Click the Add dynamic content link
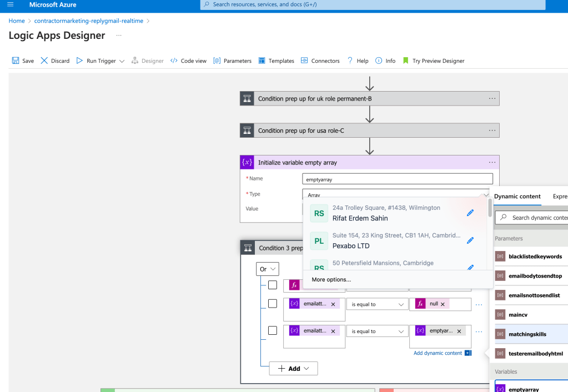 438,353
